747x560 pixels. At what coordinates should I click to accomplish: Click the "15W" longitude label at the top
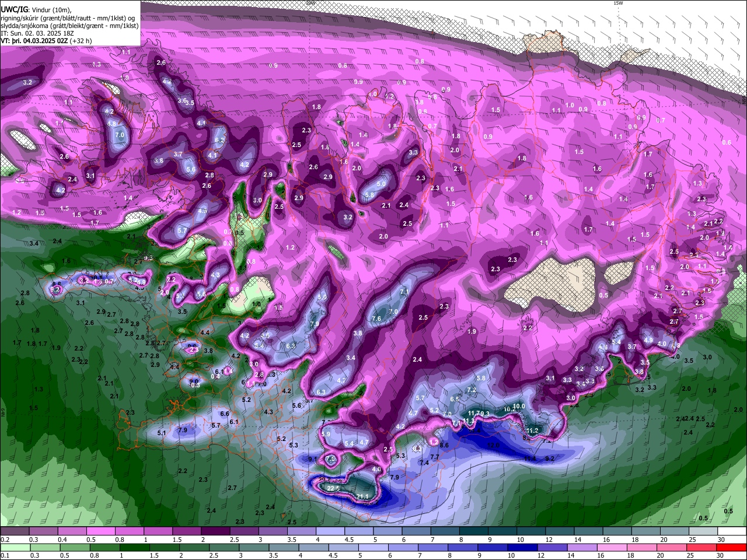pos(618,2)
